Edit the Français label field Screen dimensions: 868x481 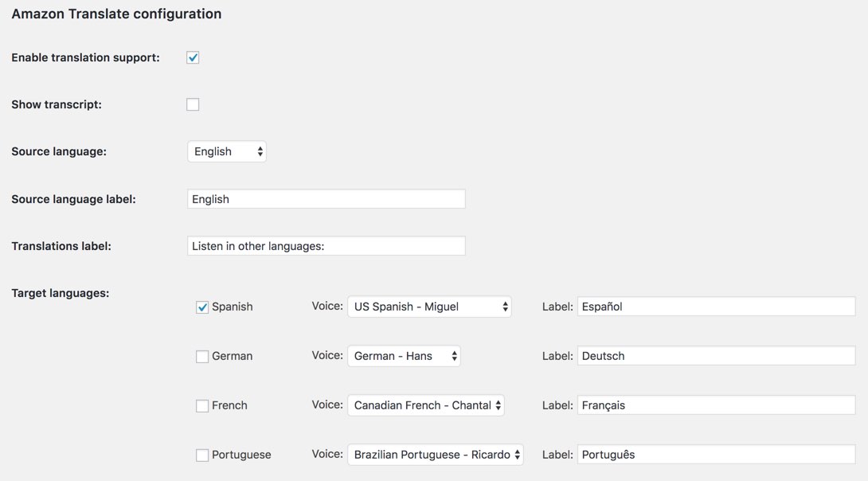717,405
